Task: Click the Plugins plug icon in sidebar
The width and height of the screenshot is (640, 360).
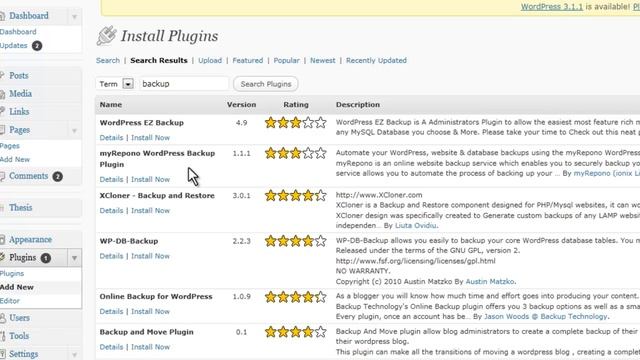Action: point(2,257)
